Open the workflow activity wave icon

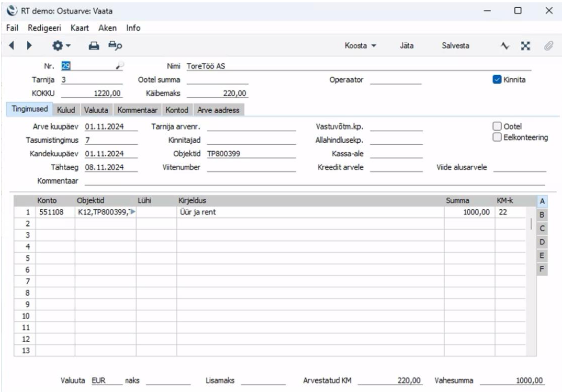click(504, 46)
